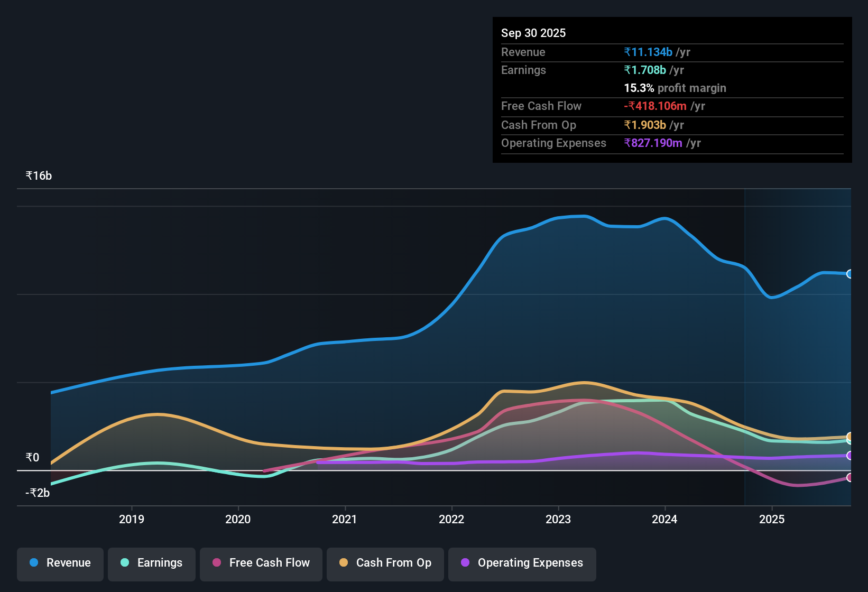Click the orange Cash From Op legend dot

(x=344, y=563)
